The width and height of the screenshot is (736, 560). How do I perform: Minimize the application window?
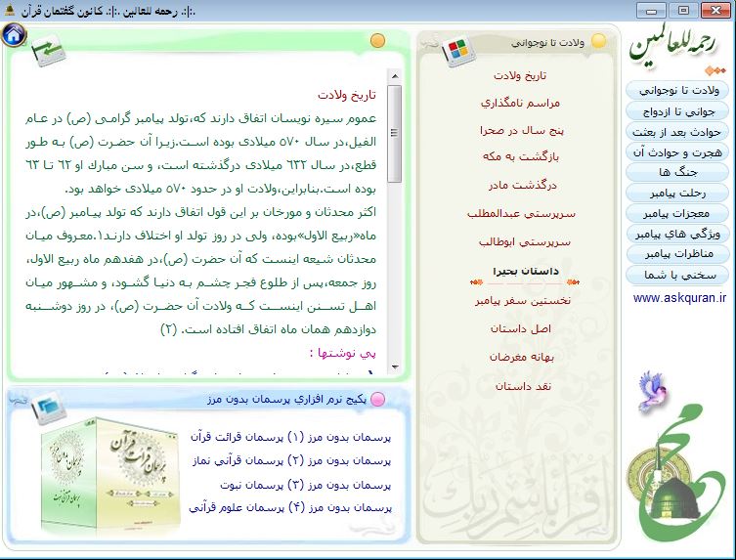click(x=651, y=10)
